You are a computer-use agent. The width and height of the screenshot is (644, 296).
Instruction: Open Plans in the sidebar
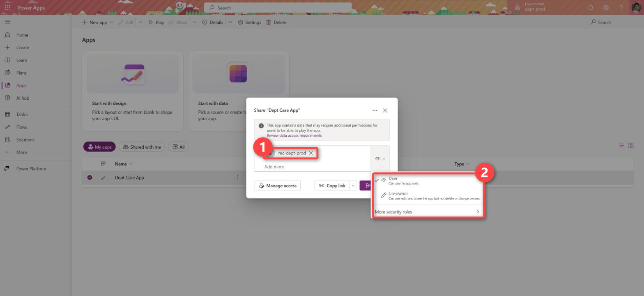click(21, 73)
